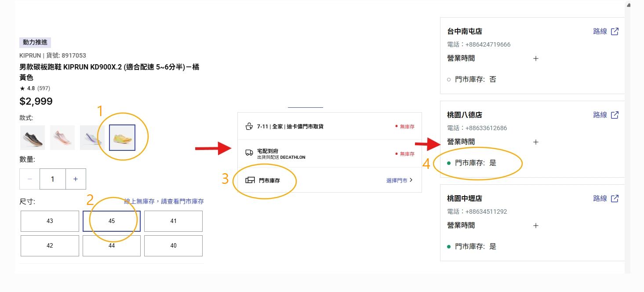This screenshot has width=644, height=292.
Task: Increase quantity with plus button
Action: point(76,179)
